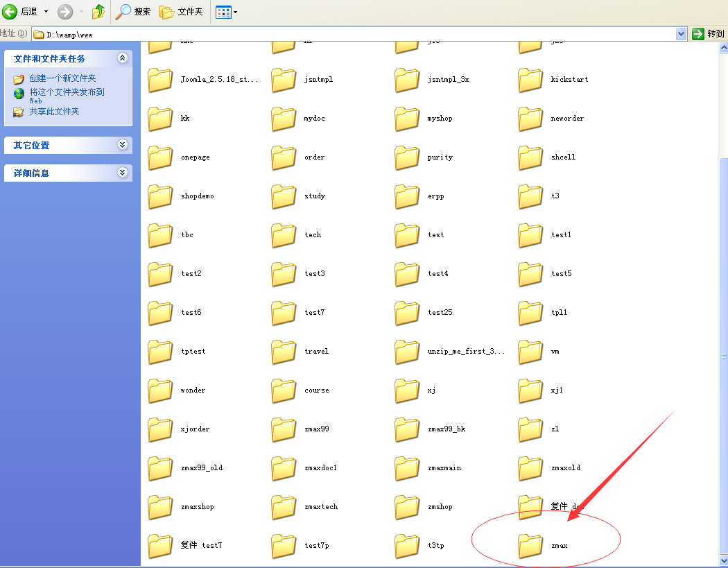728x568 pixels.
Task: Select the order folder icon
Action: coord(284,157)
